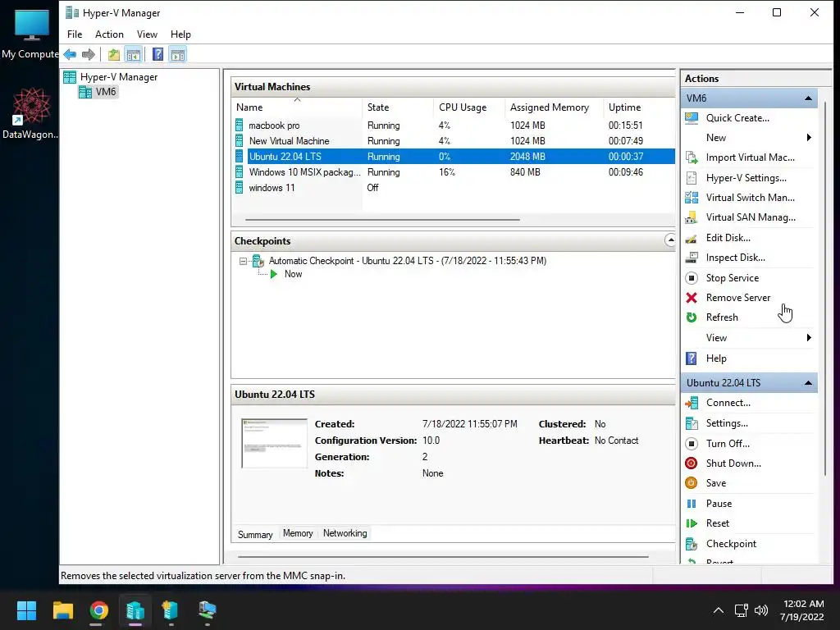Open File Explorer from taskbar
Viewport: 840px width, 630px height.
coord(62,610)
